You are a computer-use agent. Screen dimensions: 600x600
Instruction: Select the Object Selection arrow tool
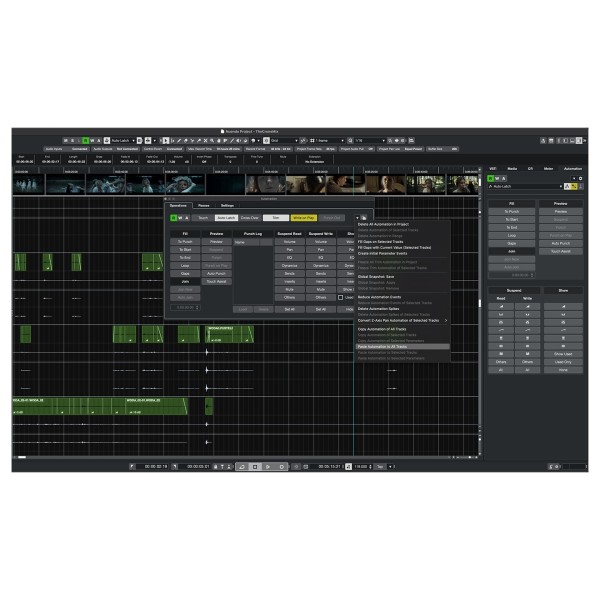point(166,141)
